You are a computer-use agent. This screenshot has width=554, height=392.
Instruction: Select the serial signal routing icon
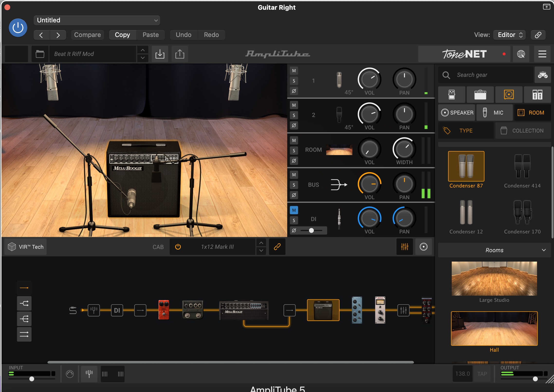[x=24, y=288]
